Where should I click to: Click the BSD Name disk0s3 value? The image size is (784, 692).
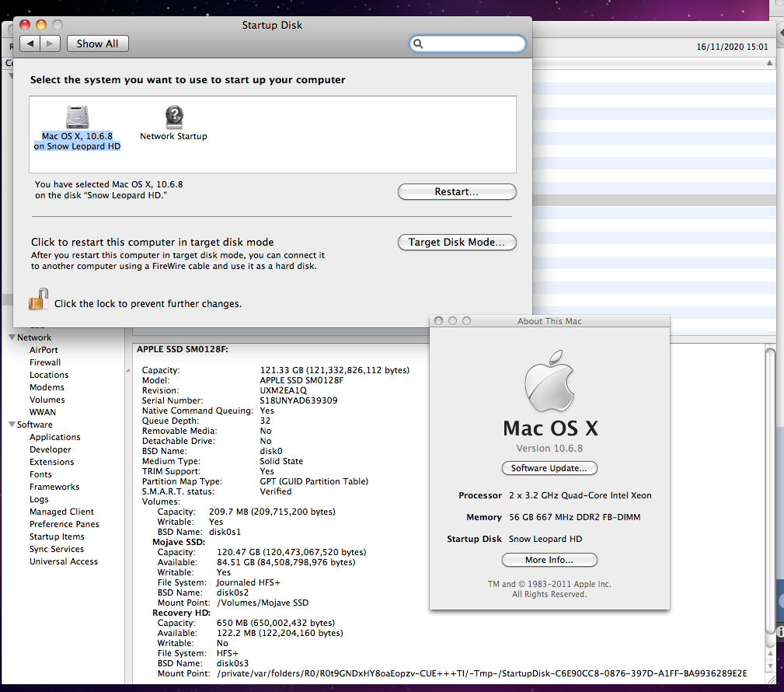tap(232, 663)
